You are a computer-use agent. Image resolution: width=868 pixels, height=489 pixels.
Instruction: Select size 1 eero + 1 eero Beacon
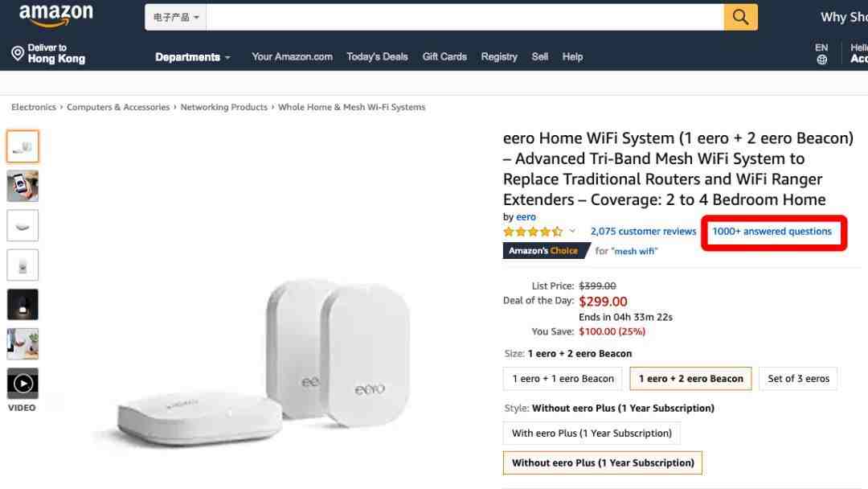tap(563, 379)
